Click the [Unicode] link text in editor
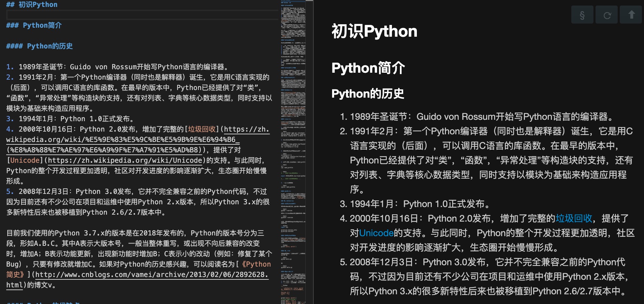The width and height of the screenshot is (644, 304). coord(25,160)
